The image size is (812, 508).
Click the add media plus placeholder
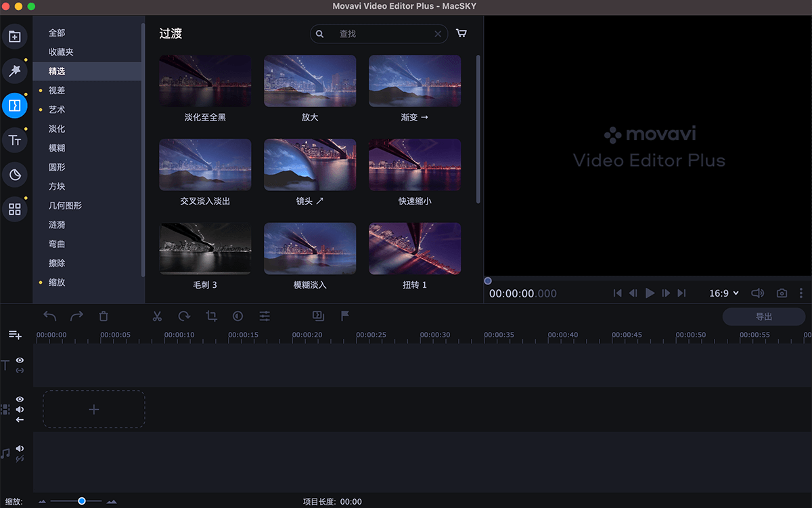94,409
